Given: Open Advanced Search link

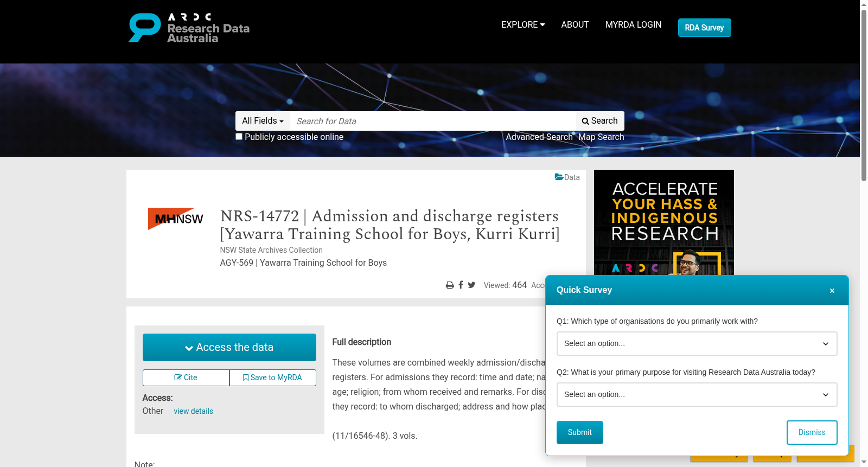Looking at the screenshot, I should (539, 137).
